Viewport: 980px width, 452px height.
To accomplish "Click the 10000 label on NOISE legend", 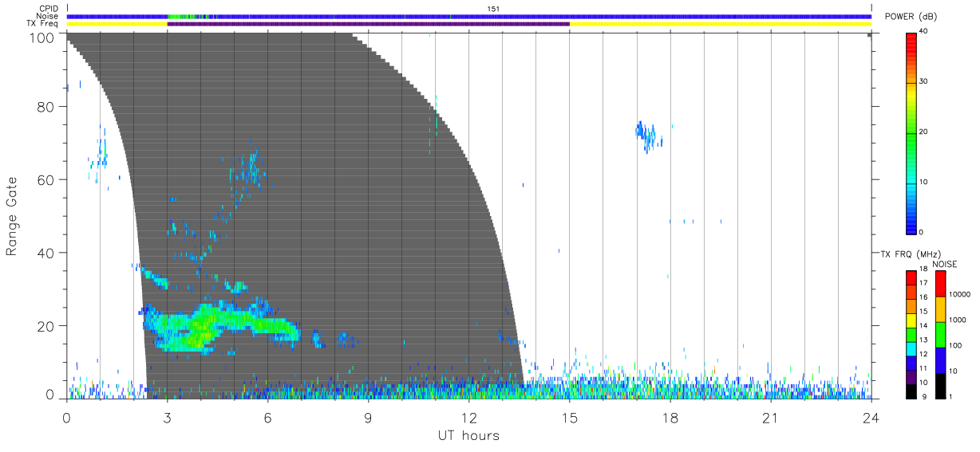I will (962, 294).
